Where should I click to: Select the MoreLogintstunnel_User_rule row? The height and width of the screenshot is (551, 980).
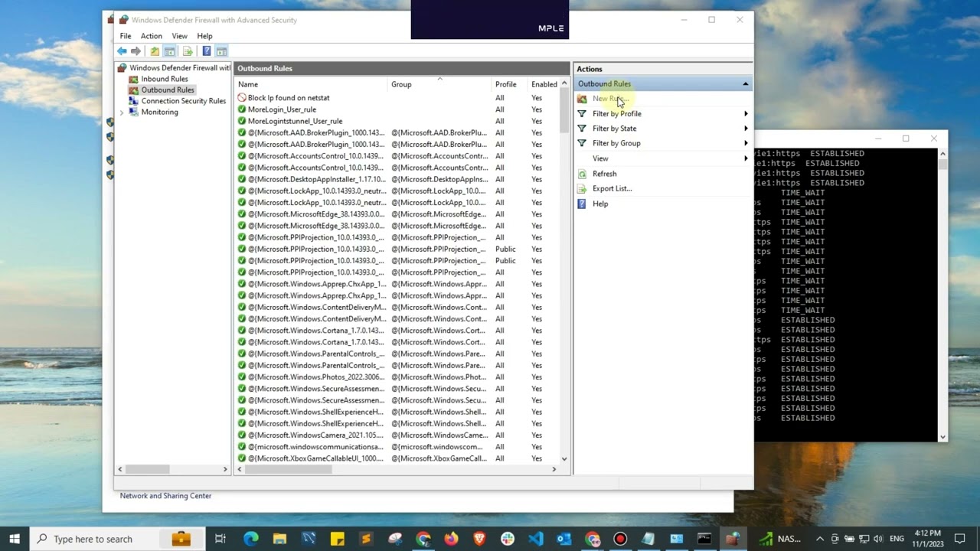(397, 121)
